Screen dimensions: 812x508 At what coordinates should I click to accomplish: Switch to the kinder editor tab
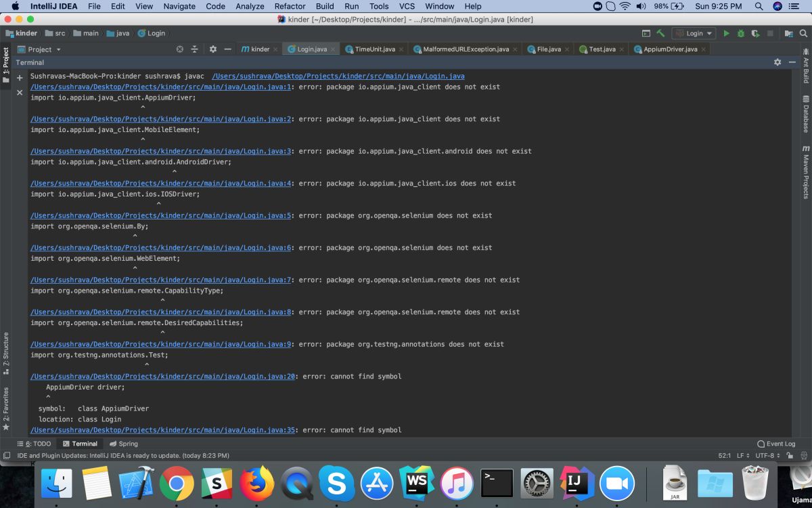(260, 49)
